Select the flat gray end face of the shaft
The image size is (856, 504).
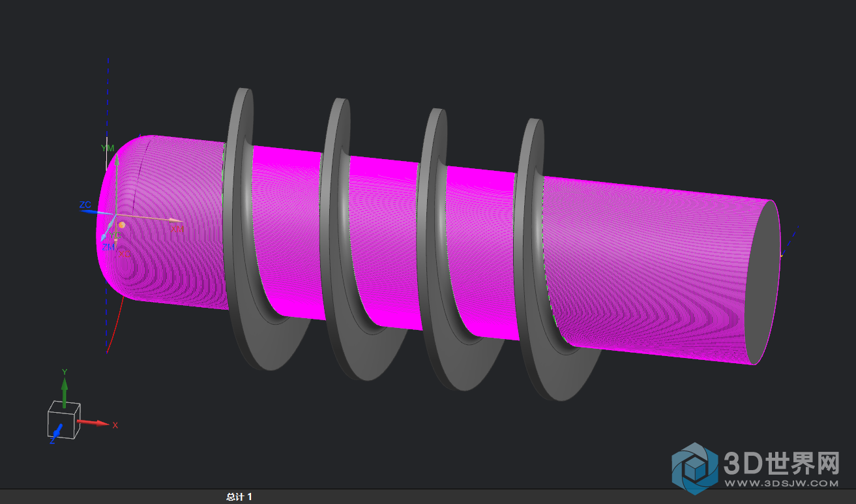click(x=761, y=282)
